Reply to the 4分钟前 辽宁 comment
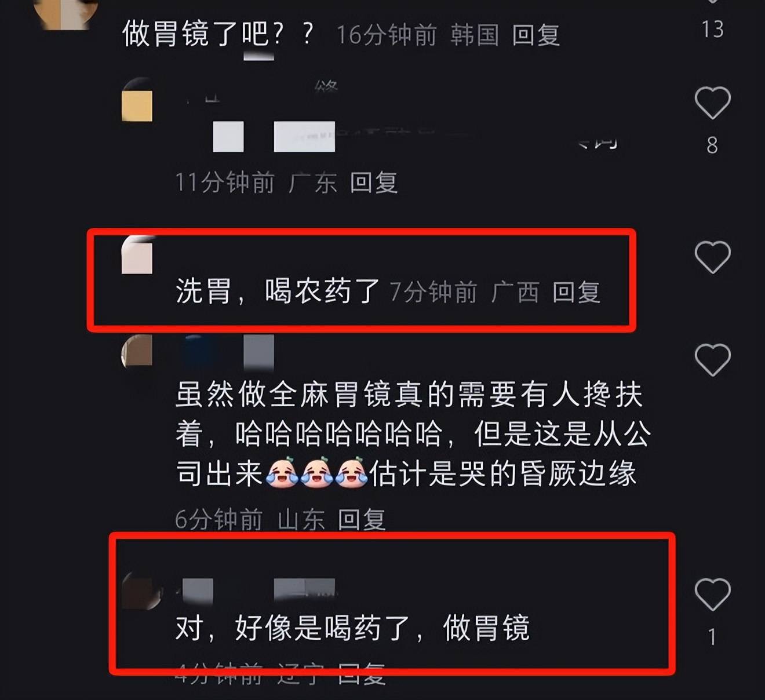The height and width of the screenshot is (700, 765). pos(362,674)
